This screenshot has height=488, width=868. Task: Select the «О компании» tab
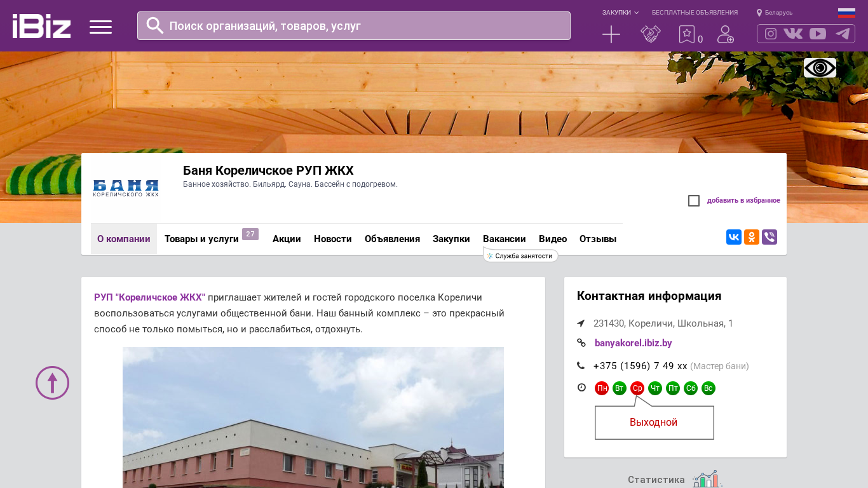point(124,239)
